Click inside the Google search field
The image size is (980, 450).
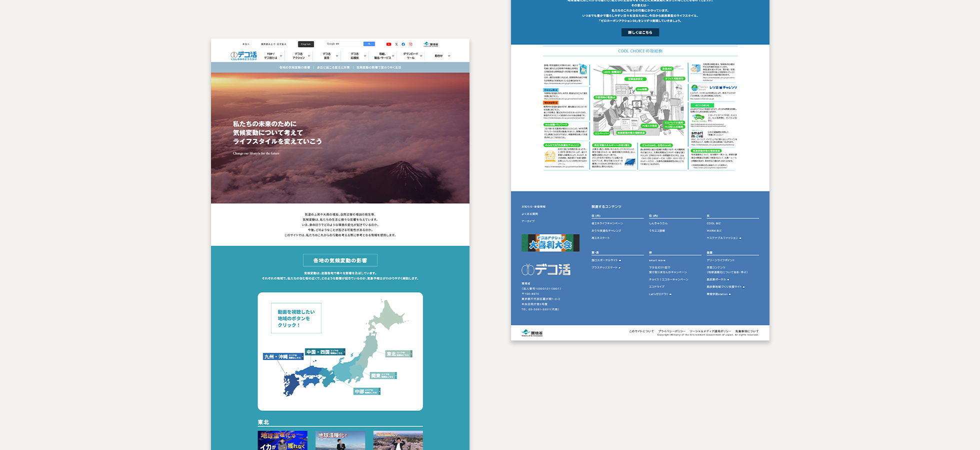pyautogui.click(x=344, y=44)
